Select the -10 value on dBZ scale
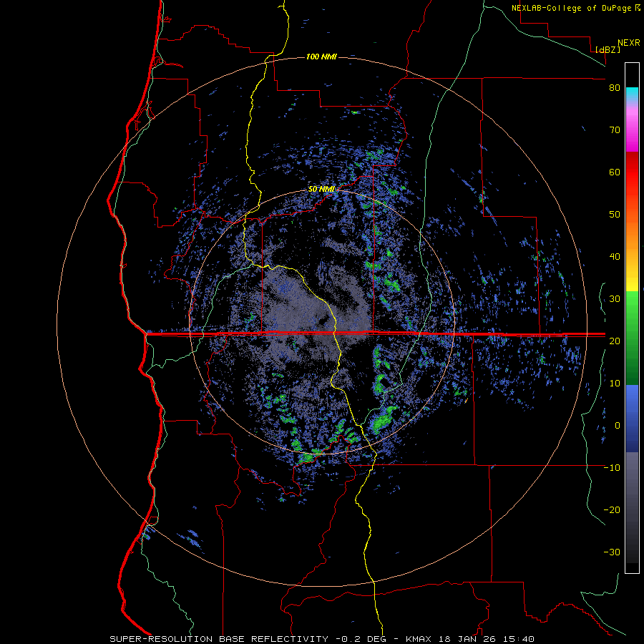The image size is (644, 644). click(x=612, y=468)
